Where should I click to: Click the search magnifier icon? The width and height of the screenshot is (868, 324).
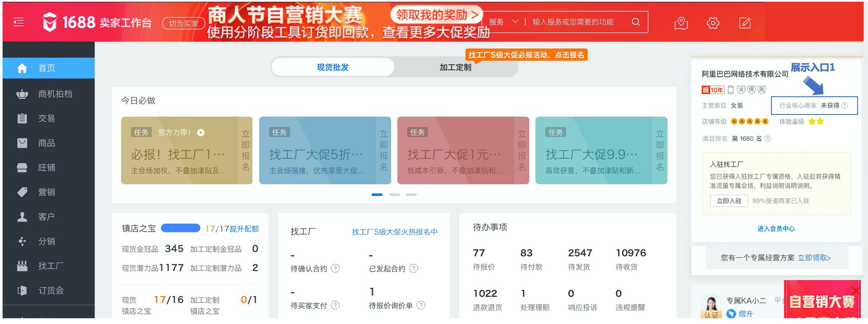coord(636,22)
